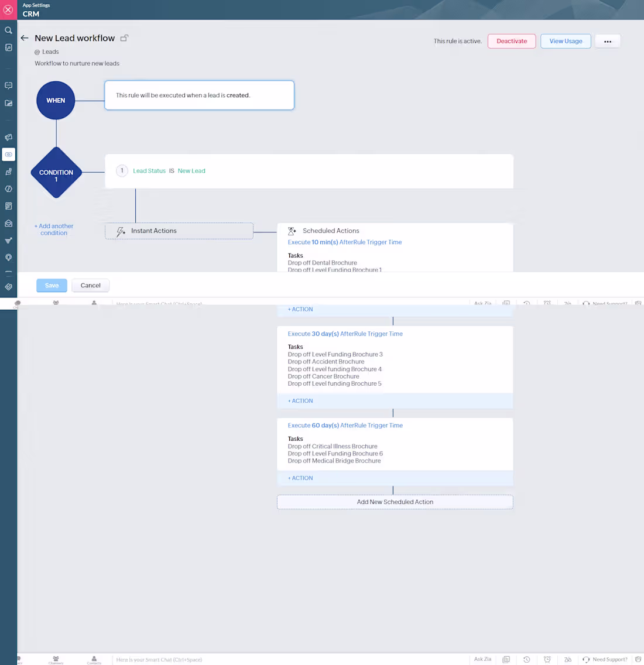Viewport: 644px width, 665px height.
Task: Click the Leads module label
Action: click(50, 52)
